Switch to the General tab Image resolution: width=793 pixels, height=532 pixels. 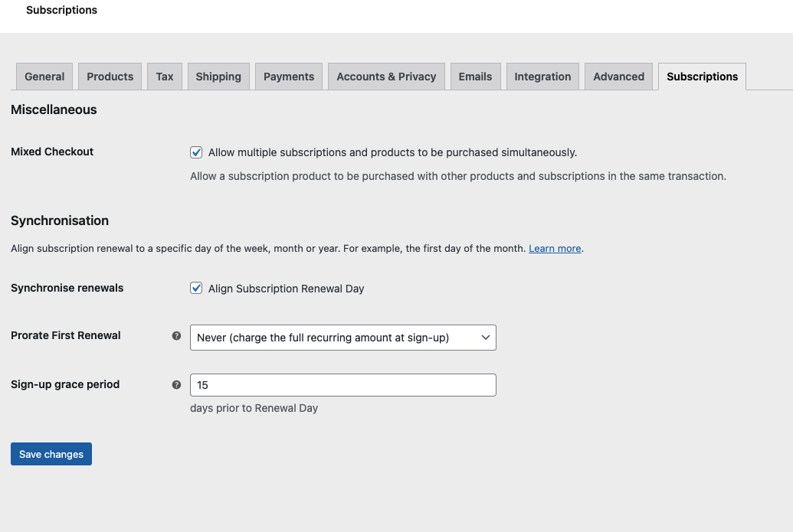click(44, 77)
